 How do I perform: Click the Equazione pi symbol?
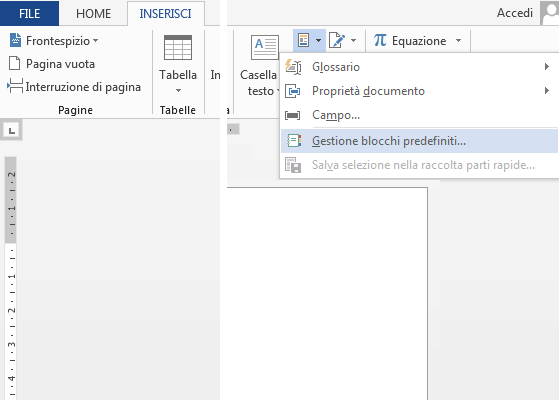click(x=380, y=40)
